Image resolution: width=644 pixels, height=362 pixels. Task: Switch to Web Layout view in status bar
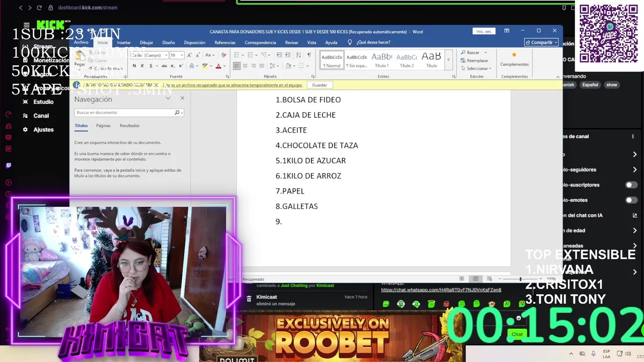pyautogui.click(x=489, y=279)
